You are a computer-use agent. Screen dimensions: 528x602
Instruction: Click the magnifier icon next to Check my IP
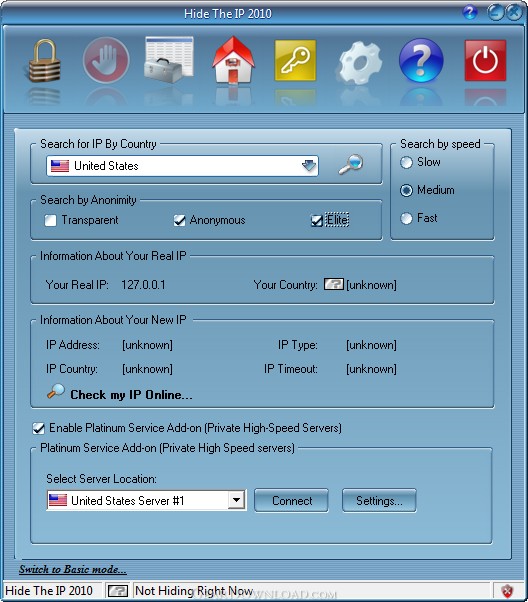coord(56,392)
